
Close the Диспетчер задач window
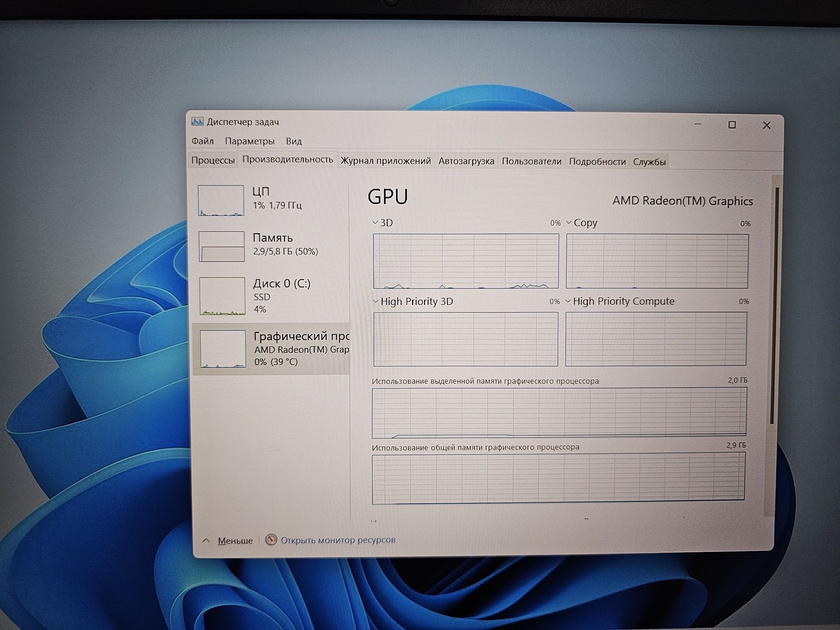tap(766, 125)
